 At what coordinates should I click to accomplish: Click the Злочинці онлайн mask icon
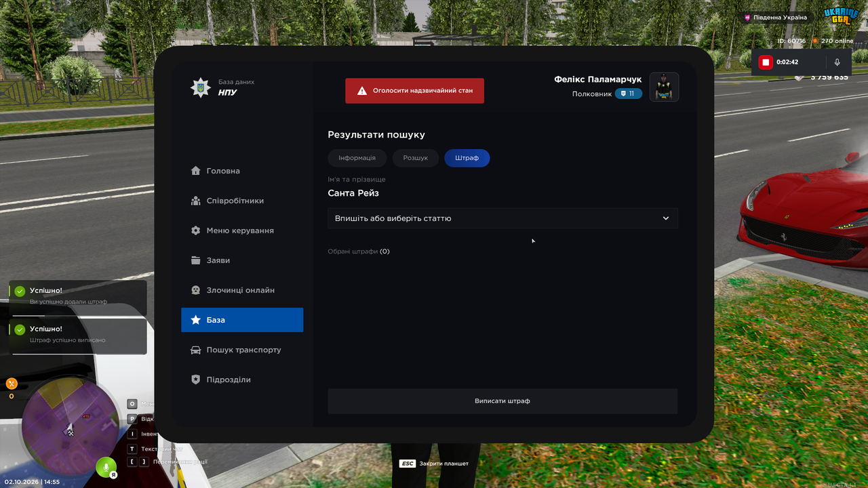[x=196, y=290]
